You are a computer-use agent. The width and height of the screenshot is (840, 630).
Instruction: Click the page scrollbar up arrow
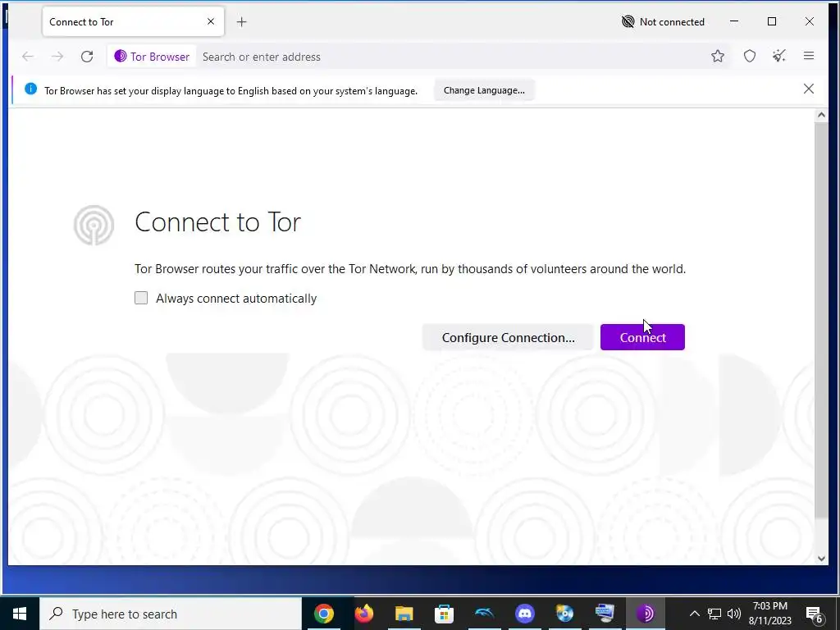pyautogui.click(x=820, y=115)
